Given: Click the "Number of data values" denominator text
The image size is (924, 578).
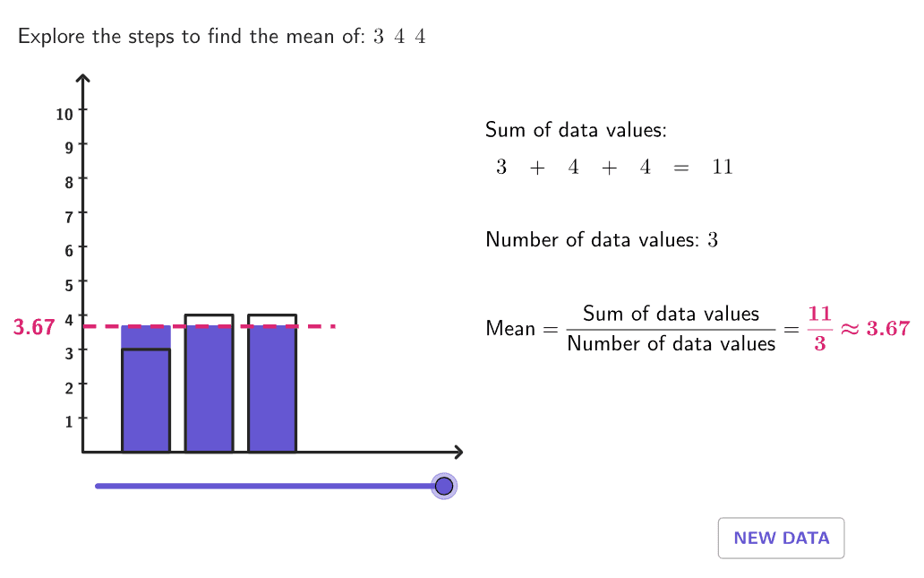Looking at the screenshot, I should 672,343.
